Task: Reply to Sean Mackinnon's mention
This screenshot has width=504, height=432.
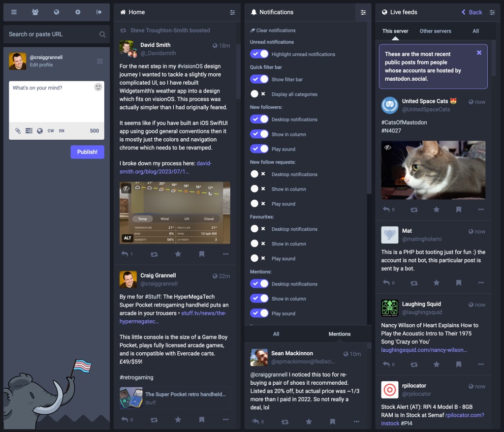Action: click(255, 421)
